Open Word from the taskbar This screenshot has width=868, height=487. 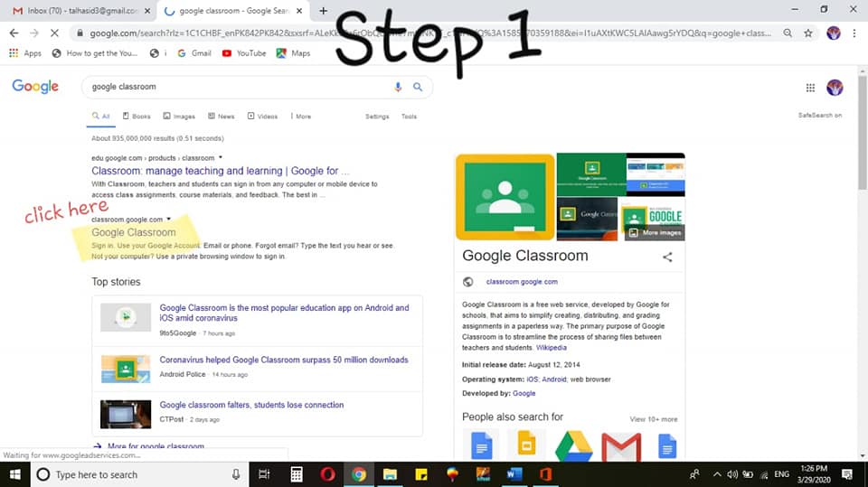[514, 475]
